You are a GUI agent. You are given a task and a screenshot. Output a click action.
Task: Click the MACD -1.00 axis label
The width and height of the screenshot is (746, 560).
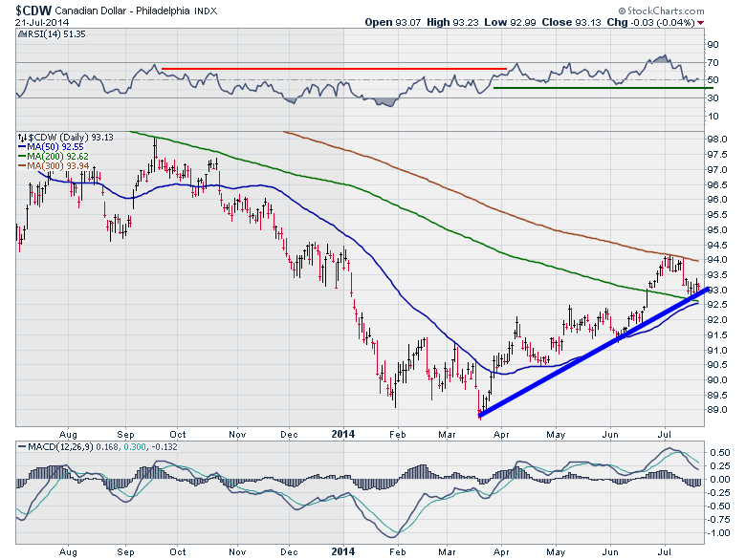pos(718,533)
